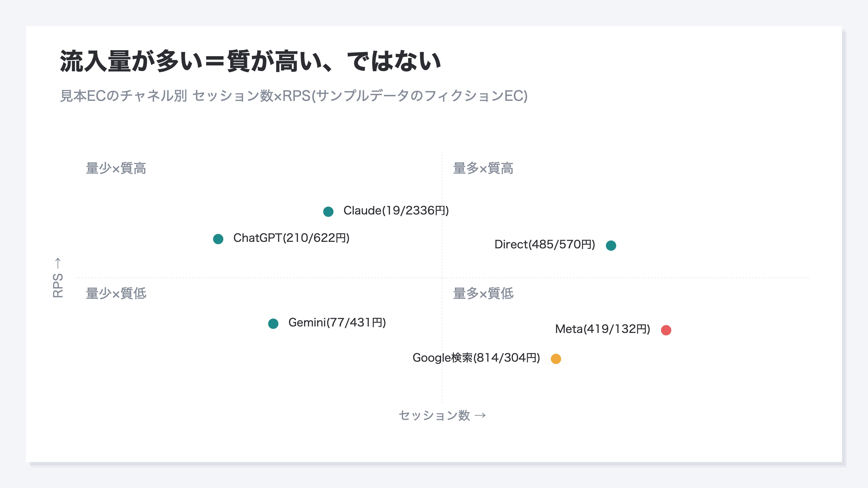Image resolution: width=868 pixels, height=488 pixels.
Task: Click the Gemini data point dot
Action: pyautogui.click(x=273, y=324)
